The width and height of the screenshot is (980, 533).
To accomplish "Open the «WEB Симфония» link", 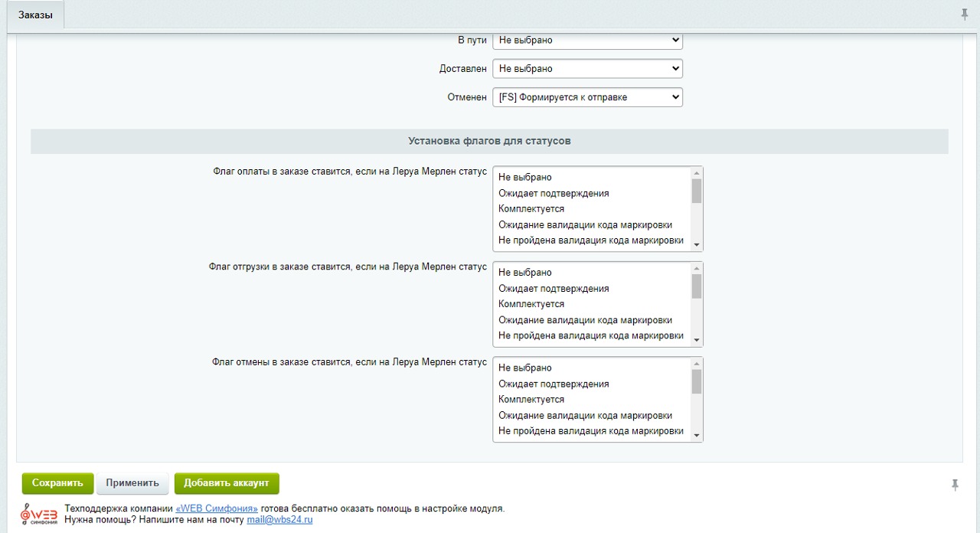I will click(217, 508).
